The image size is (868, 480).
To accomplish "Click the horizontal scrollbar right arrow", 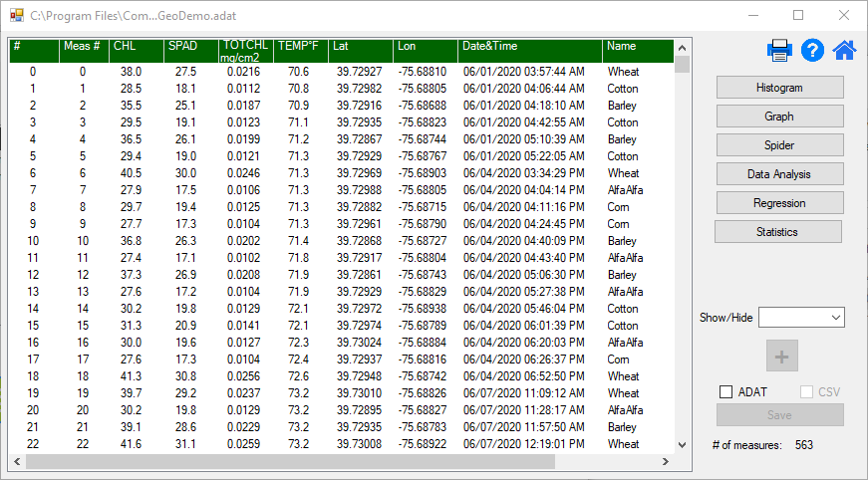I will 667,462.
